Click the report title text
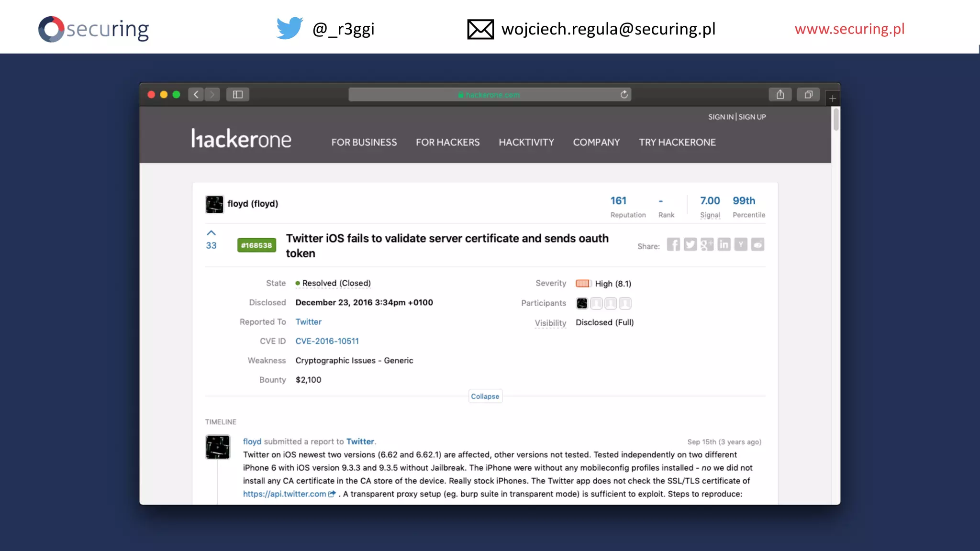Screen dimensions: 980x551 pyautogui.click(x=447, y=246)
